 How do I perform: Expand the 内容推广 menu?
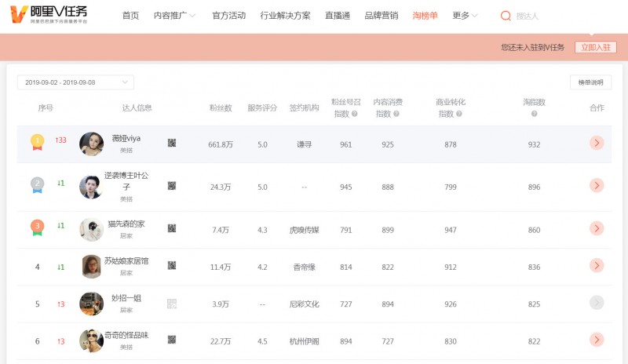click(174, 16)
